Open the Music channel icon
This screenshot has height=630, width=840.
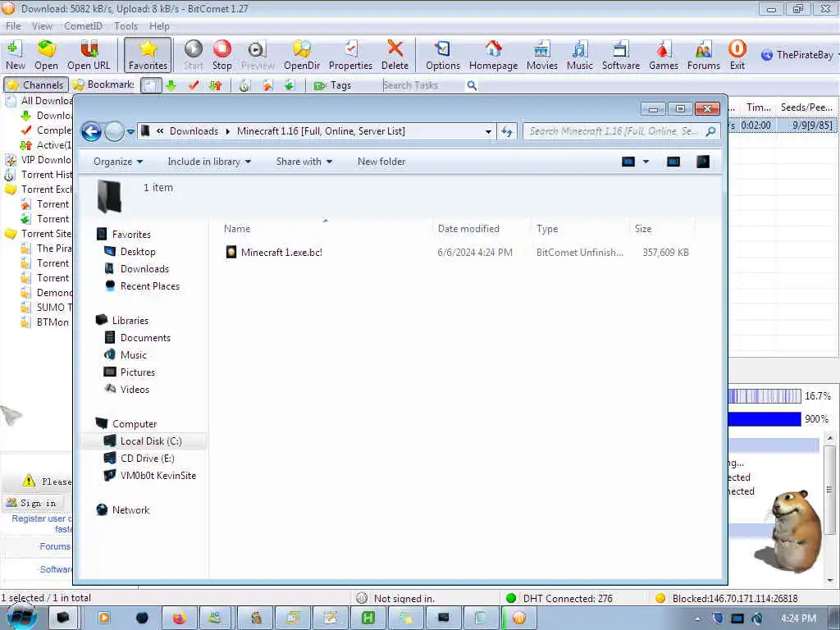580,55
